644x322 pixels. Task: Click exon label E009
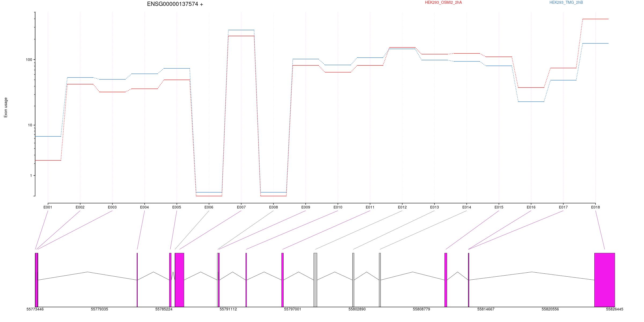pyautogui.click(x=306, y=207)
